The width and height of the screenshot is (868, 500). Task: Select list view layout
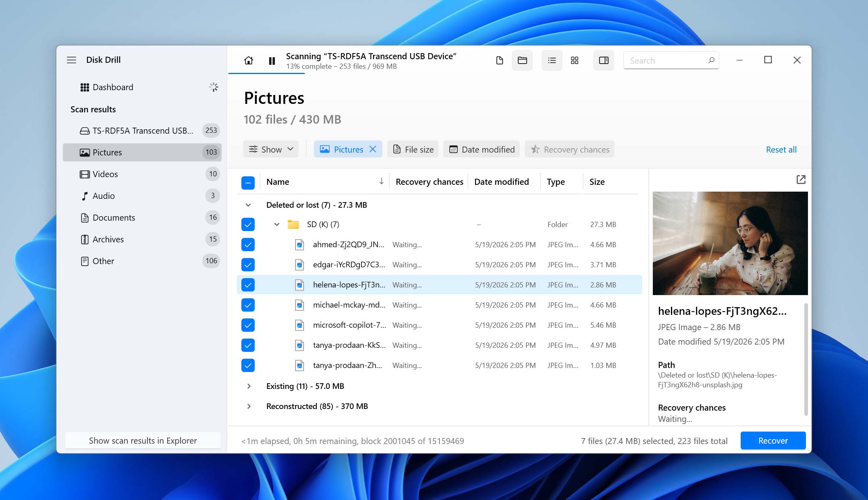click(552, 60)
